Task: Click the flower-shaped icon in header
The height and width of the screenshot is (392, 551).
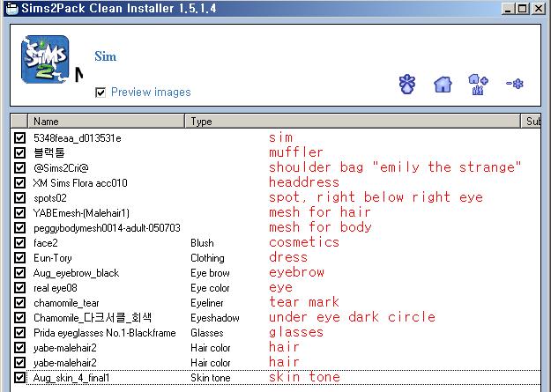Action: coord(406,85)
